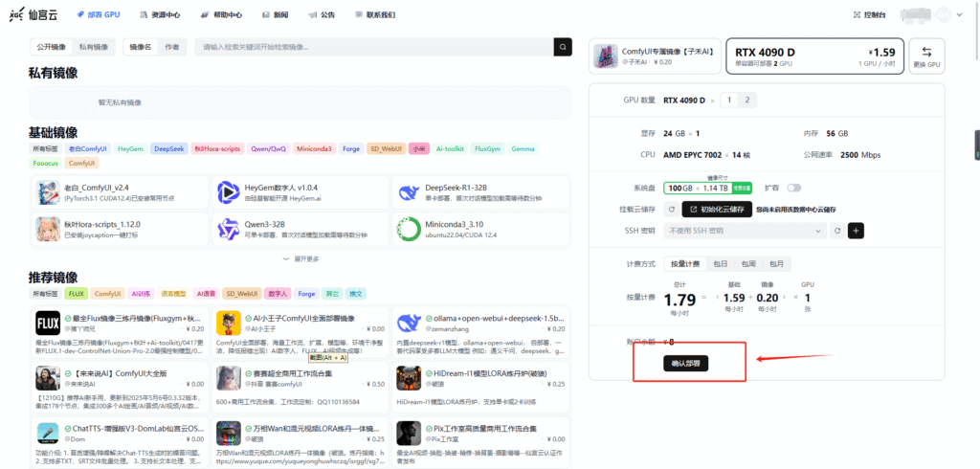Click the ollama+open-webui whale icon
This screenshot has width=980, height=469.
tap(410, 324)
